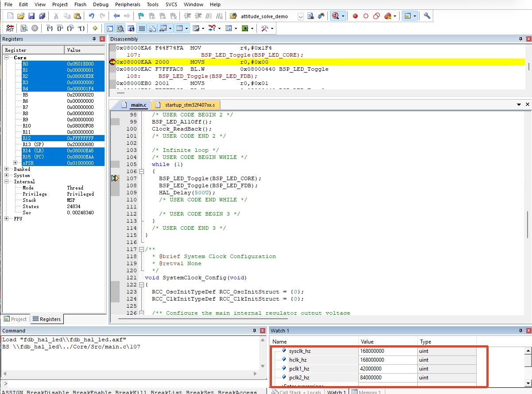Click the blue bookmark flag icon

pos(141,16)
